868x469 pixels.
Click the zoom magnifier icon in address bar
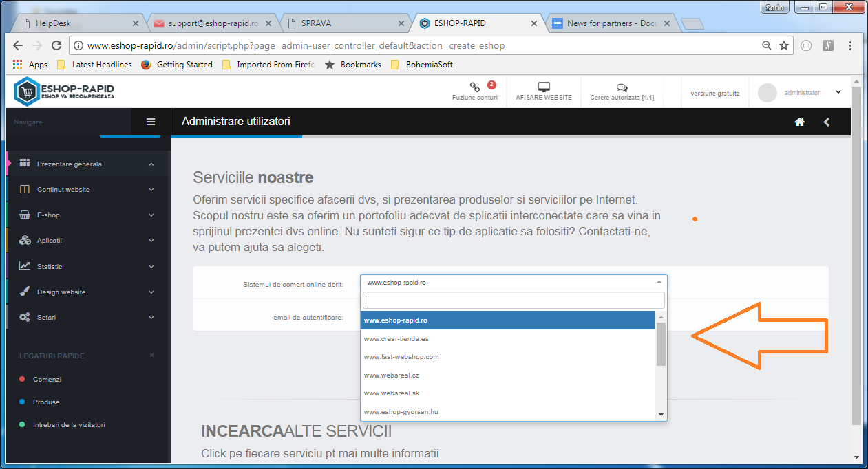(766, 45)
